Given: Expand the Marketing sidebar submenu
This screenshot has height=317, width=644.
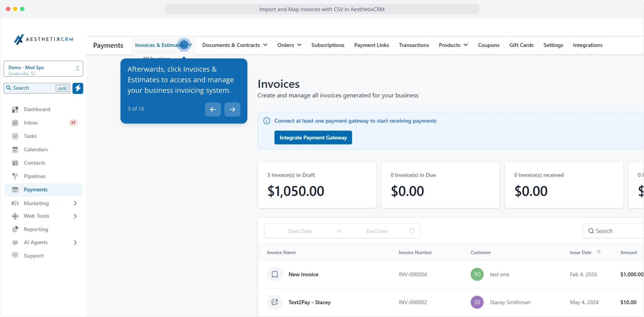Looking at the screenshot, I should (x=75, y=203).
